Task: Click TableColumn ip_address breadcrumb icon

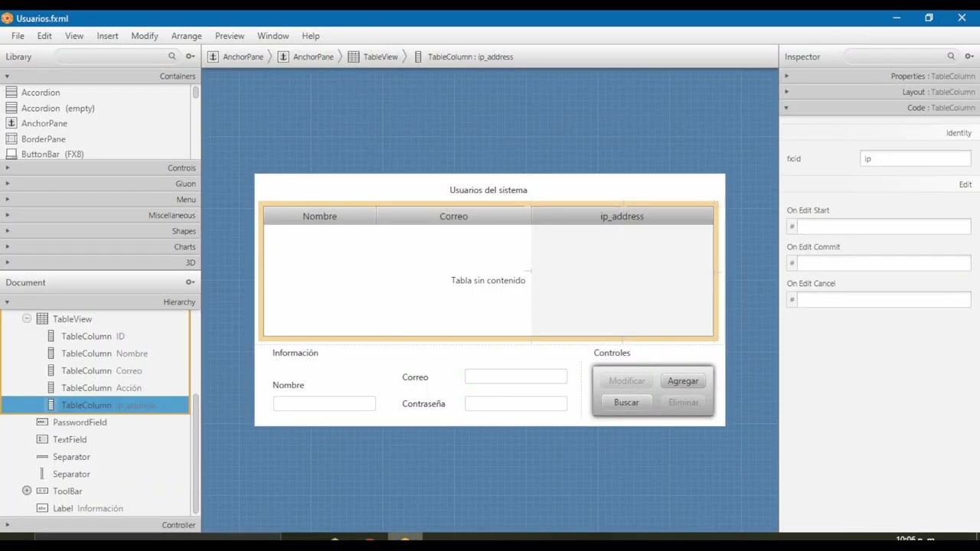Action: pos(418,57)
